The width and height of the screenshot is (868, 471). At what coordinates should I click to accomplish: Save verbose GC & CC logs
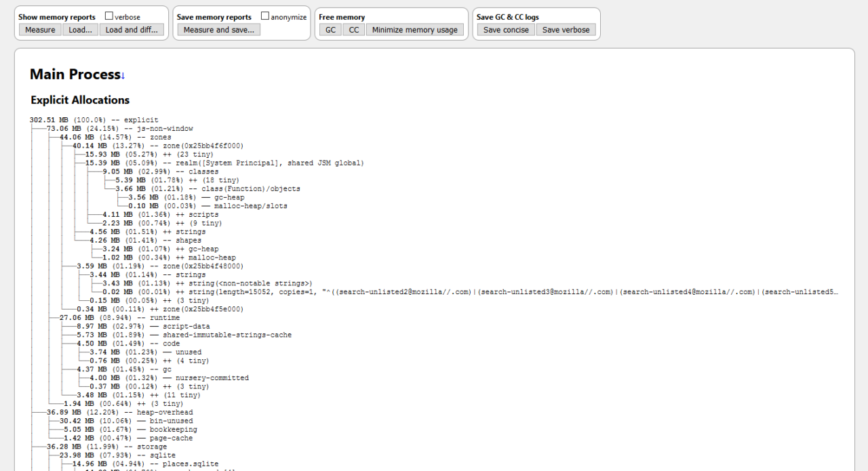tap(566, 30)
